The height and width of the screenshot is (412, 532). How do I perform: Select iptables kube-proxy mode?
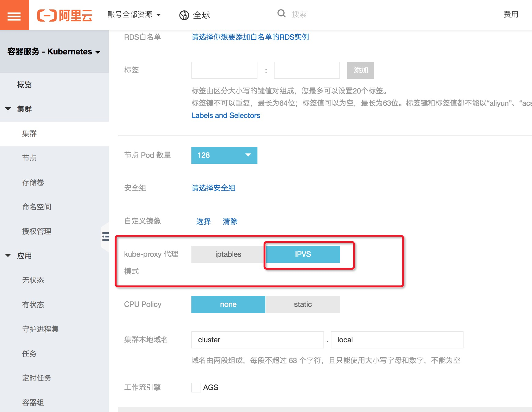point(228,254)
